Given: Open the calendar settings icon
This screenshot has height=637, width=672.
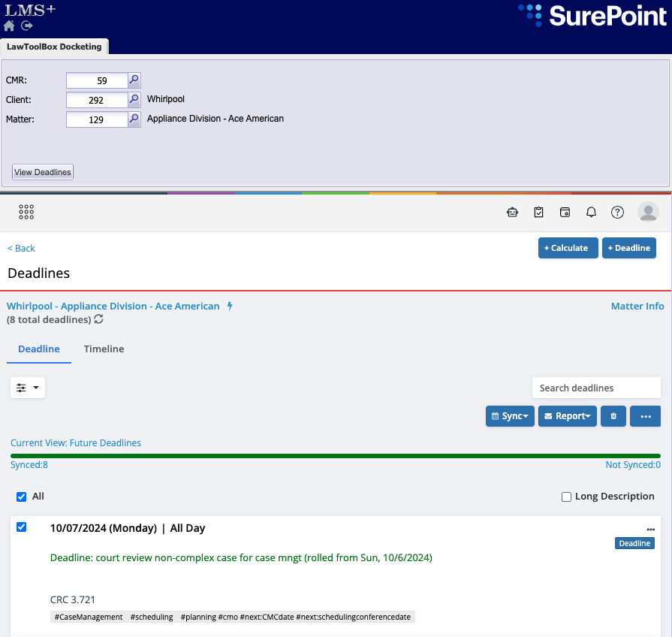Looking at the screenshot, I should coord(565,212).
